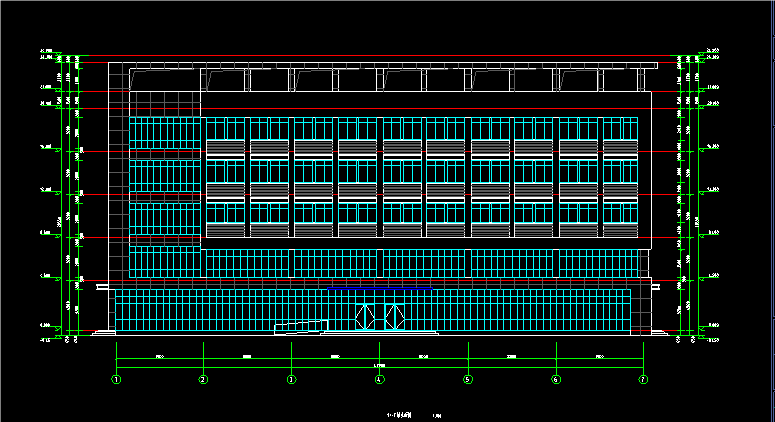The height and width of the screenshot is (422, 775).
Task: Click the blue canopy line above entrance
Action: point(380,289)
